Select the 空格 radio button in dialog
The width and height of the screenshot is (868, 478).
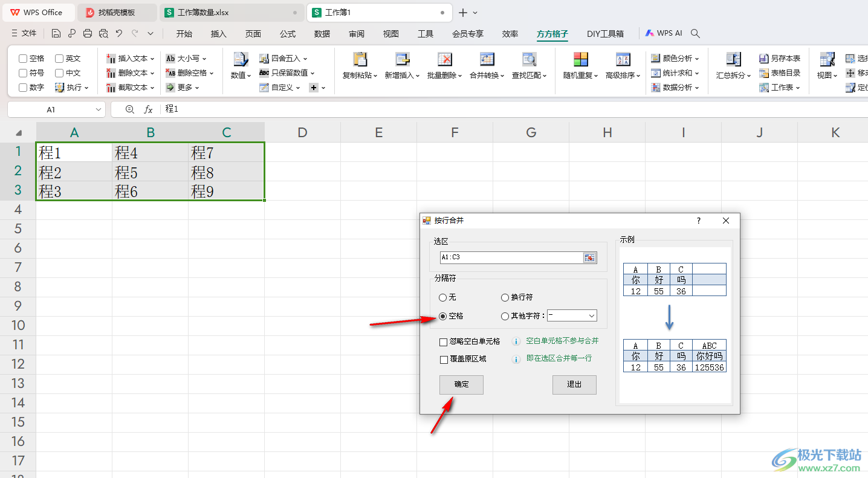pyautogui.click(x=443, y=315)
